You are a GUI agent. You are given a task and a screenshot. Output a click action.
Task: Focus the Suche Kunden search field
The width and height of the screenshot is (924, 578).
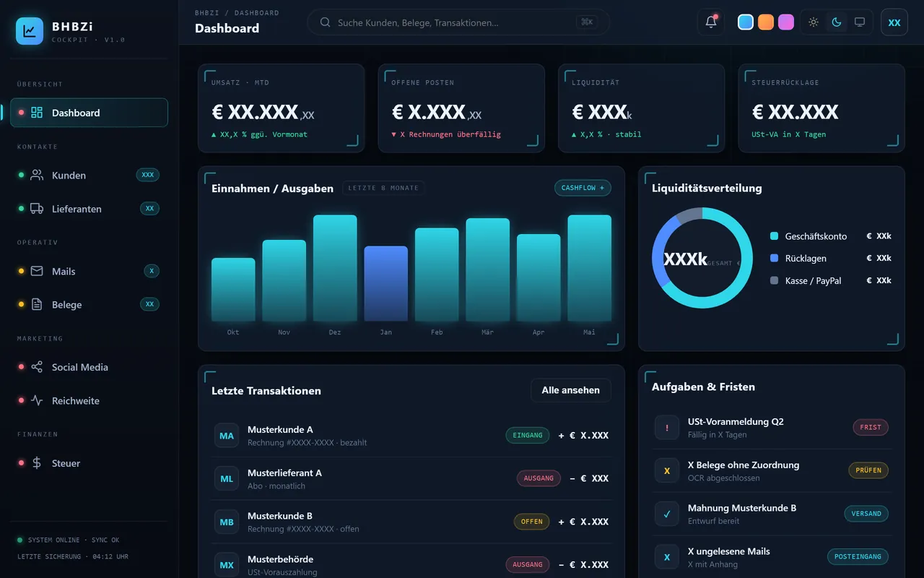pos(458,22)
